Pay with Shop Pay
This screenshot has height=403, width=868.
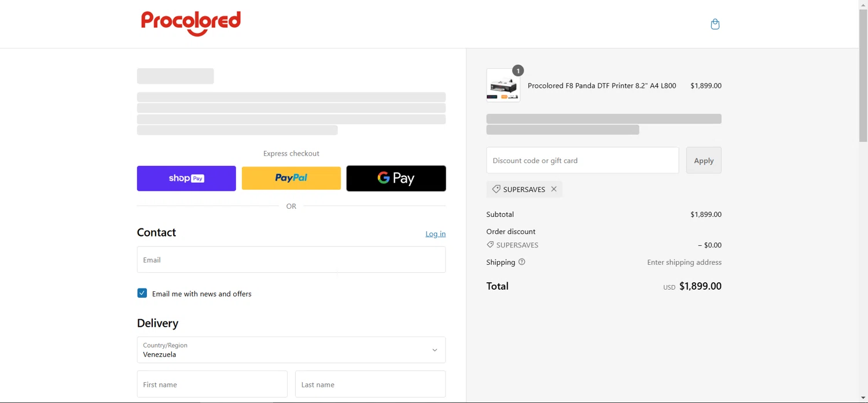click(x=186, y=179)
